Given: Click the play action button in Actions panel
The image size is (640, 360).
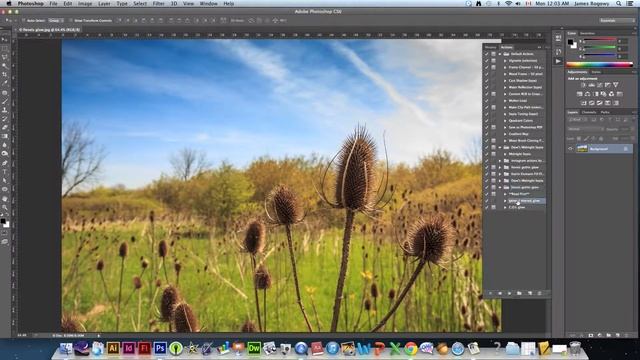Looking at the screenshot, I should pyautogui.click(x=509, y=293).
